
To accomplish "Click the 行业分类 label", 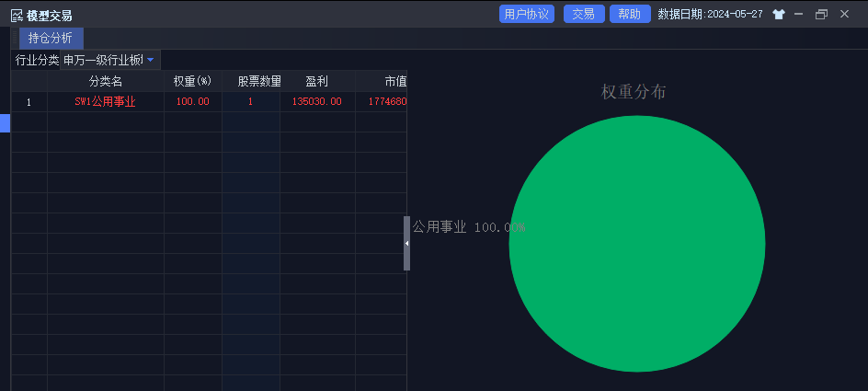I will [37, 60].
